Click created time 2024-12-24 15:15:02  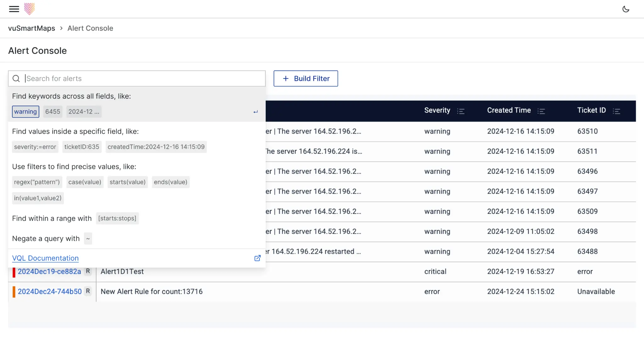pyautogui.click(x=521, y=292)
